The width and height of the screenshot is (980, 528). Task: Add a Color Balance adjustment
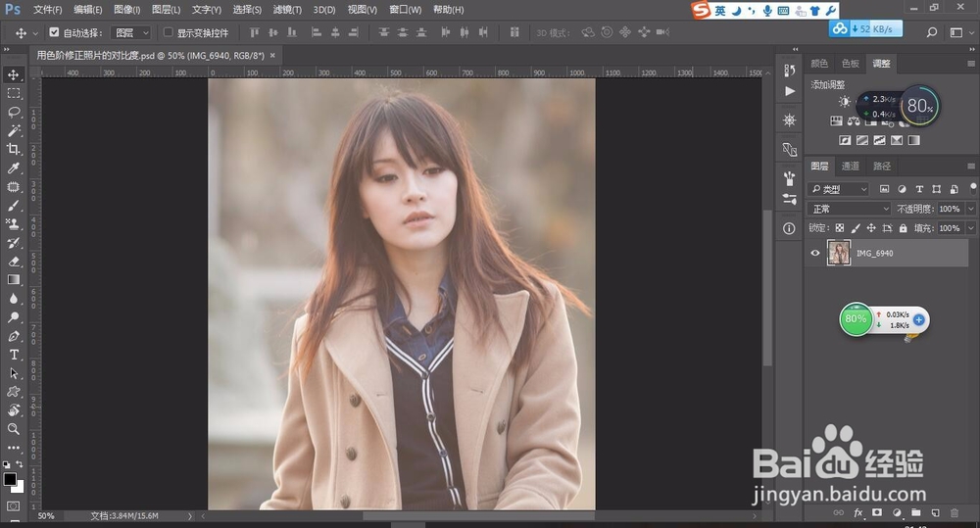[x=854, y=120]
